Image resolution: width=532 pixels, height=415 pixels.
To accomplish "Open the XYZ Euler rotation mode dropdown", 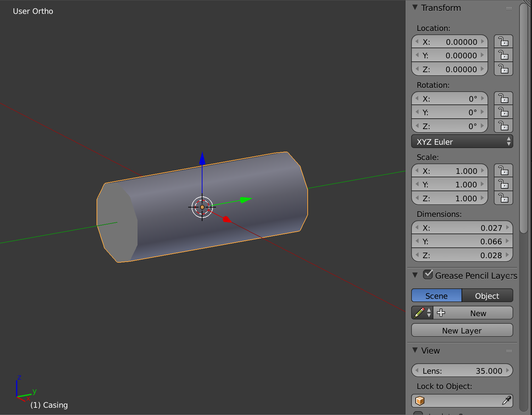I will (462, 142).
